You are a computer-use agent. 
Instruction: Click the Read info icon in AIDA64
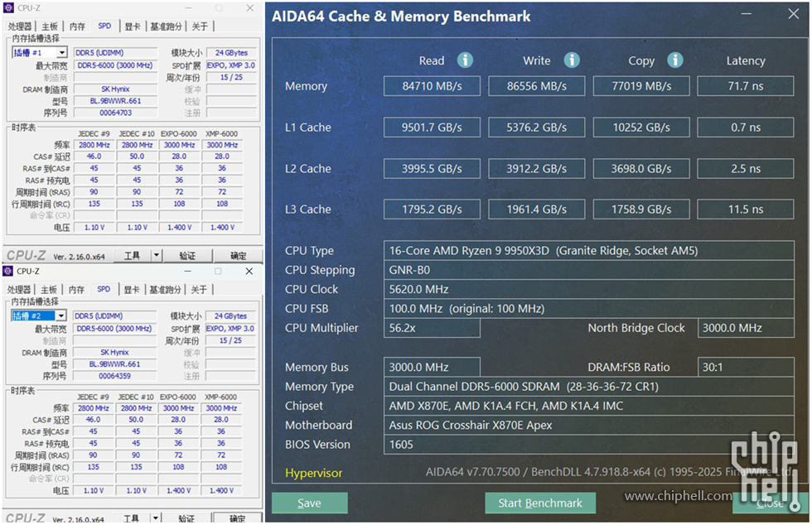pos(465,60)
